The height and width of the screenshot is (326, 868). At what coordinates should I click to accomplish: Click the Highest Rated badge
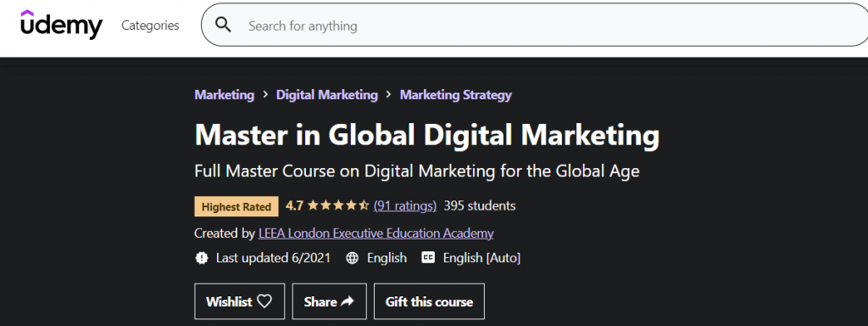236,207
